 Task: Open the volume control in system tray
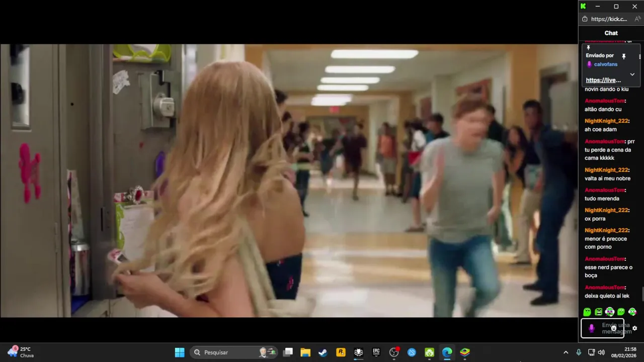click(601, 352)
